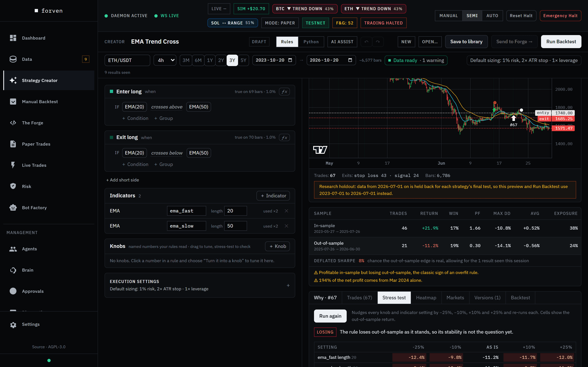Open the Dashboard sidebar icon
The image size is (588, 367).
pos(13,38)
